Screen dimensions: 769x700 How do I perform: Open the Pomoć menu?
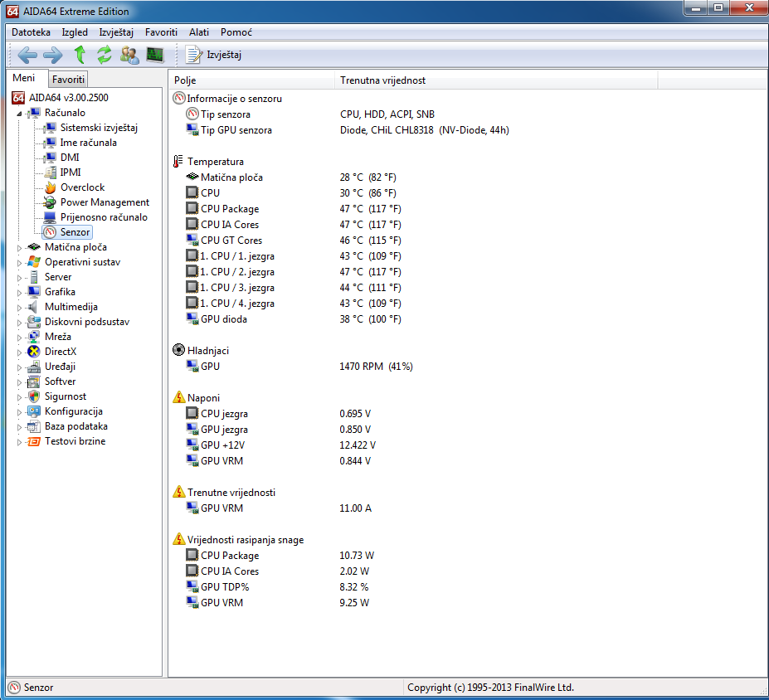[x=236, y=32]
